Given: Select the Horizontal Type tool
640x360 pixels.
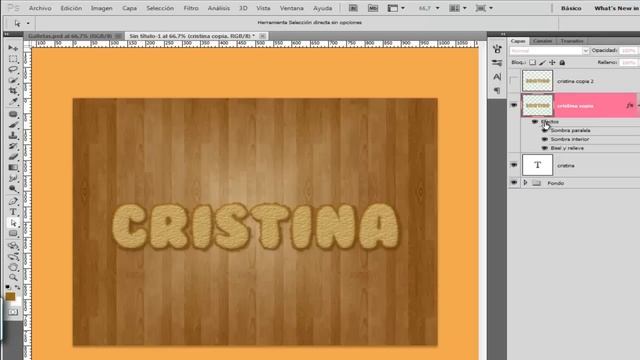Looking at the screenshot, I should click(x=13, y=212).
